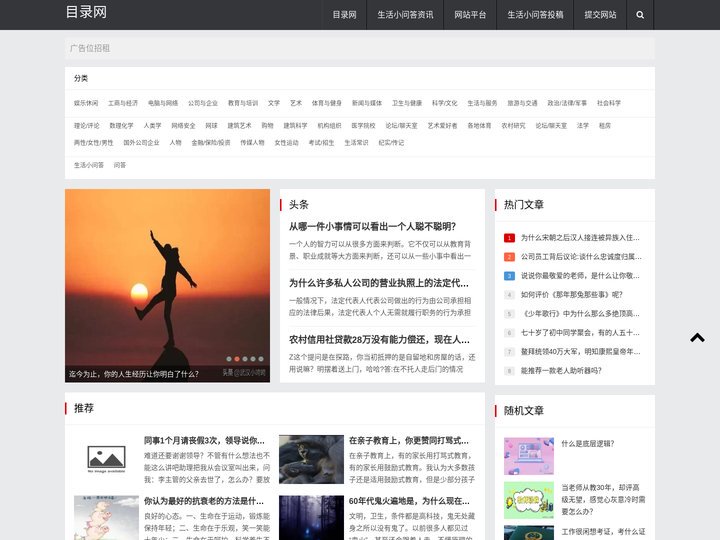Click the 广告位招租 ad banner
This screenshot has width=720, height=540.
click(x=360, y=48)
